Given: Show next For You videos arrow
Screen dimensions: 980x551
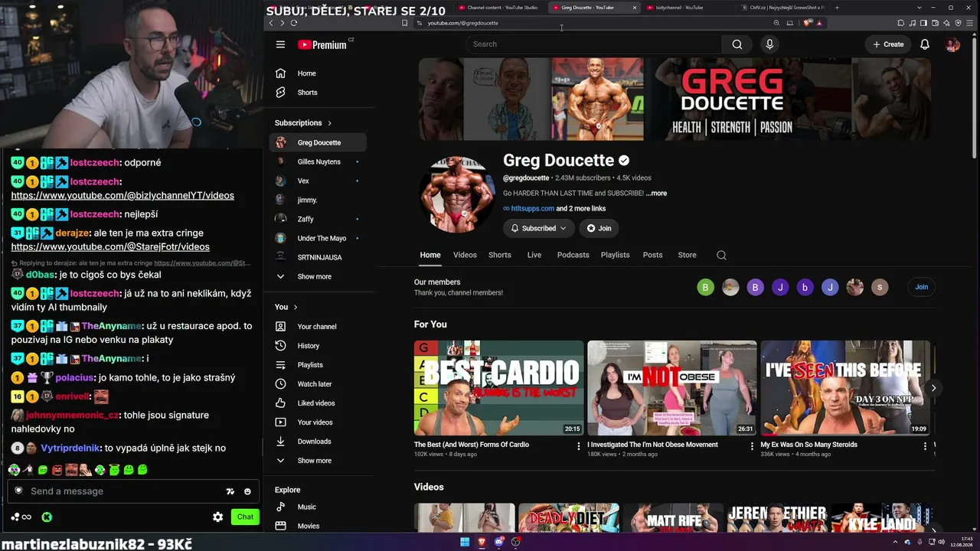Looking at the screenshot, I should [933, 388].
